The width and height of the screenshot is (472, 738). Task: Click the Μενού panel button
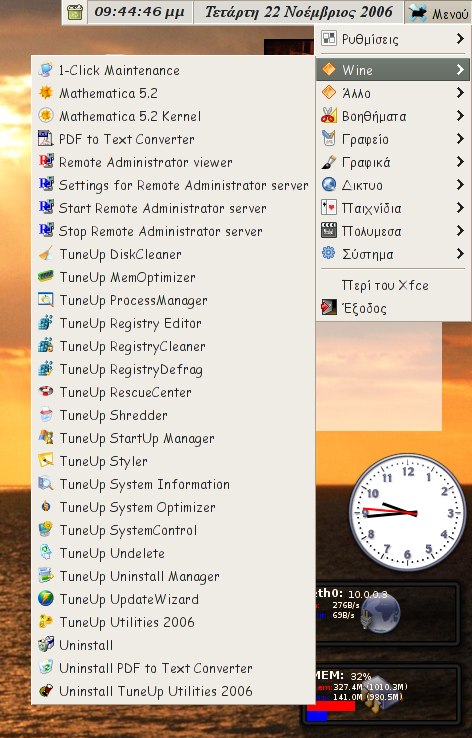[438, 13]
